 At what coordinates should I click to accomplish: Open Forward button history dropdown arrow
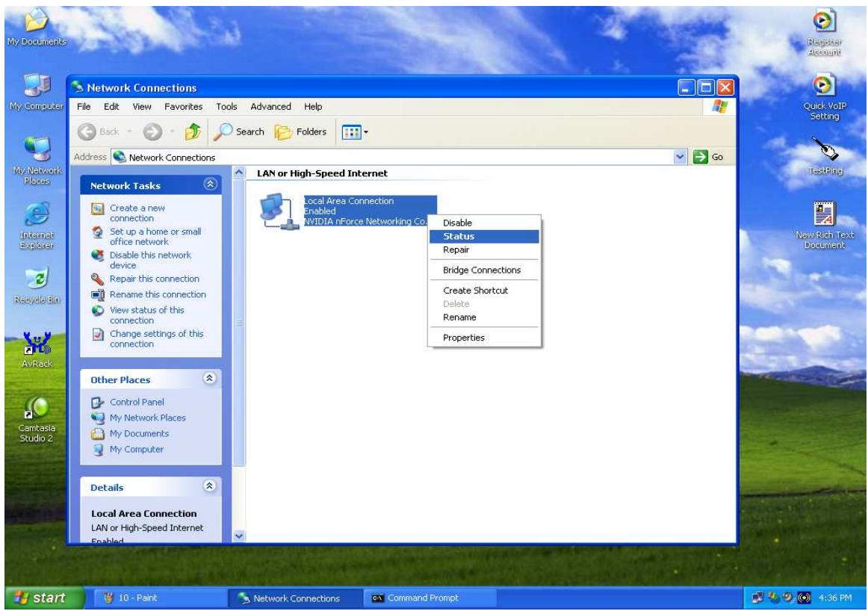click(x=172, y=131)
